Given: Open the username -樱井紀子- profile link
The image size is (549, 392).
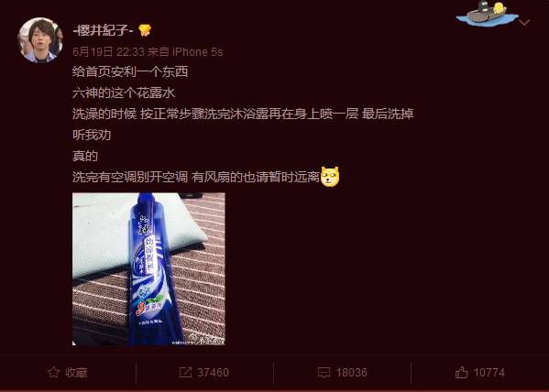Looking at the screenshot, I should (103, 30).
